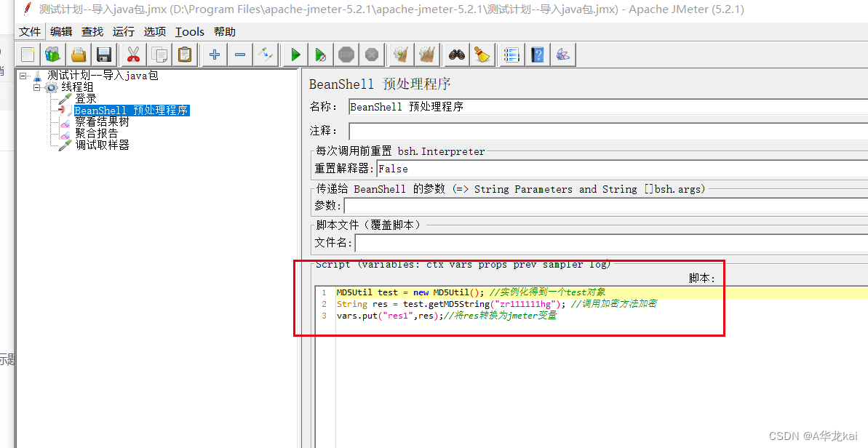Start the test with the green play icon
Image resolution: width=868 pixels, height=448 pixels.
295,54
